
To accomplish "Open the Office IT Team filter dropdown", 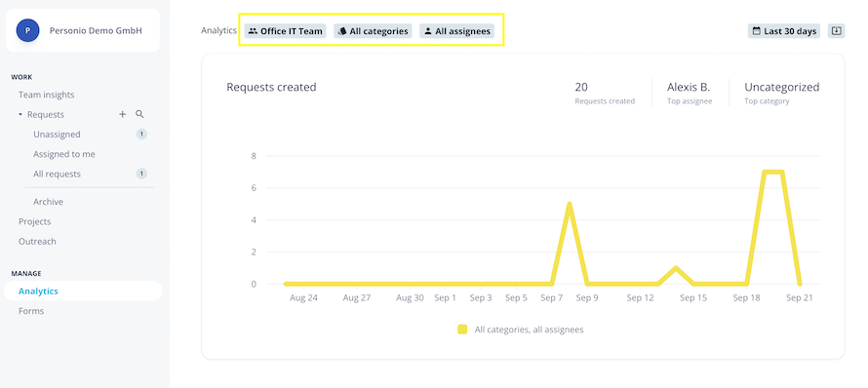I will click(x=285, y=31).
